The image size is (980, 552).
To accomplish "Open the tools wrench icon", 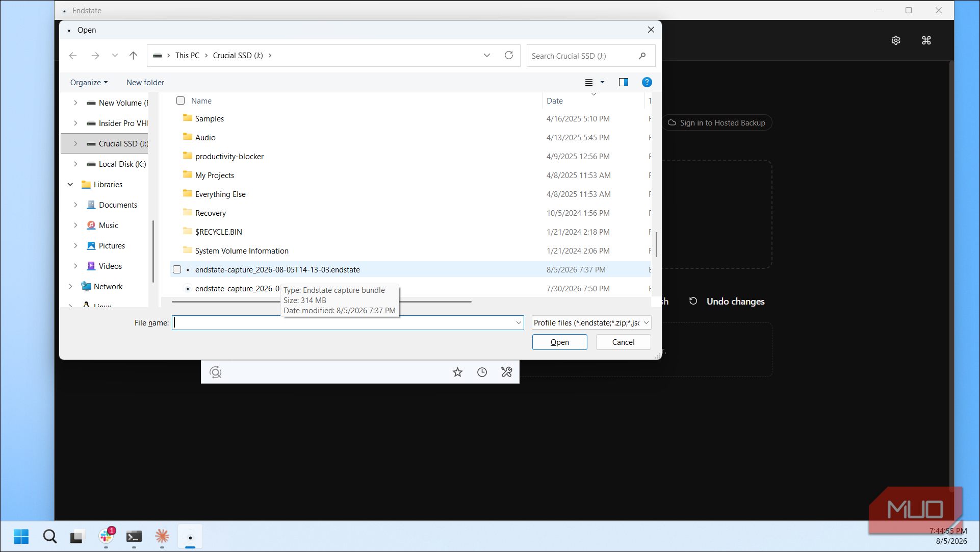I will pos(506,372).
